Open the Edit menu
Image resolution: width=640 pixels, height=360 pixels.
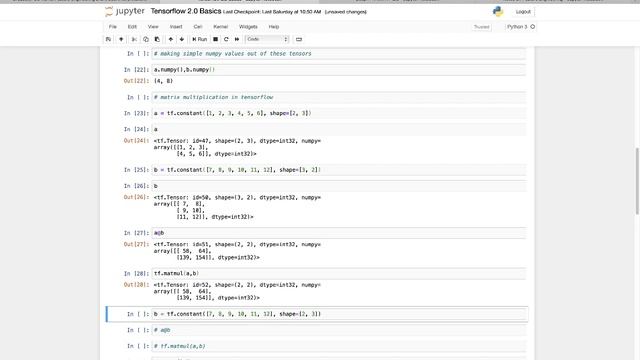click(132, 27)
